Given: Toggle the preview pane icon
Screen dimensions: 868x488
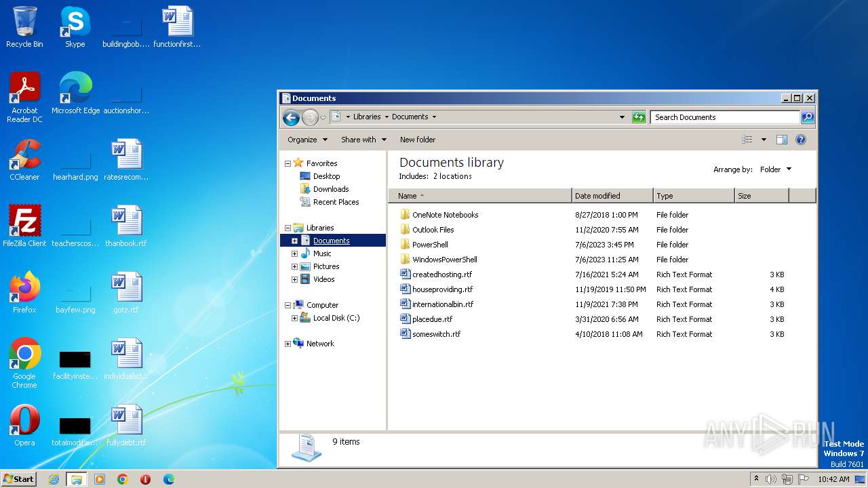Looking at the screenshot, I should [781, 140].
